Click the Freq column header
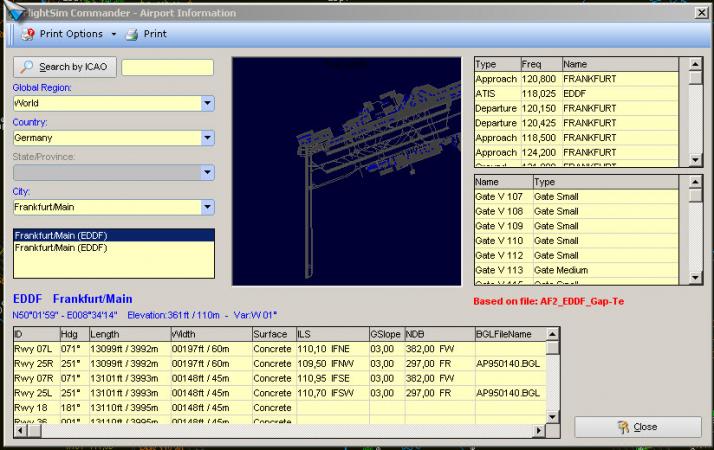Screen dimensions: 714x450 coord(541,64)
